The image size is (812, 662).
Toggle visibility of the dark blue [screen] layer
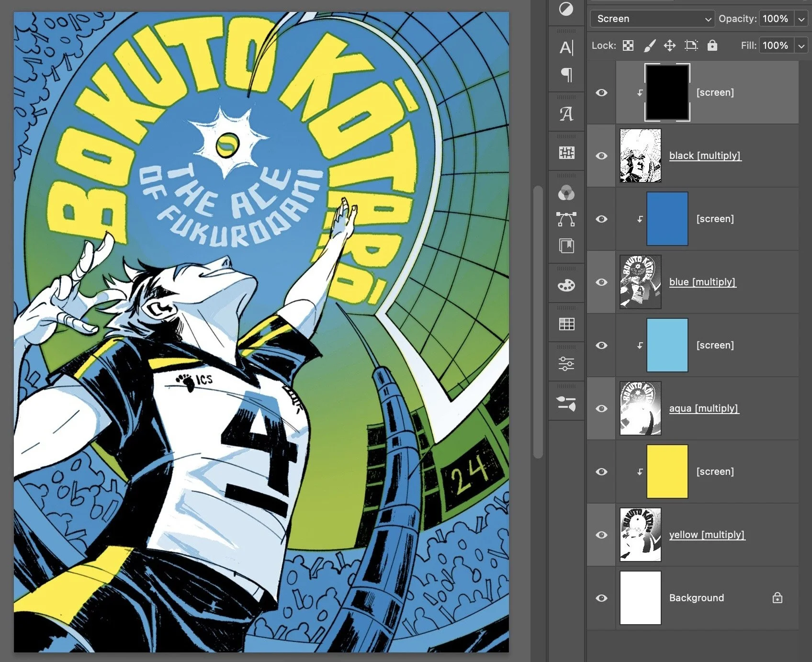tap(602, 219)
